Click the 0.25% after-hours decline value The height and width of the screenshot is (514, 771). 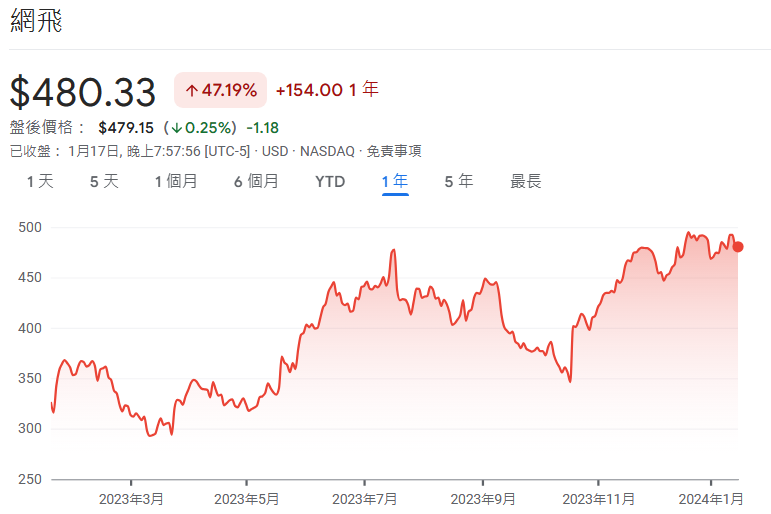203,128
